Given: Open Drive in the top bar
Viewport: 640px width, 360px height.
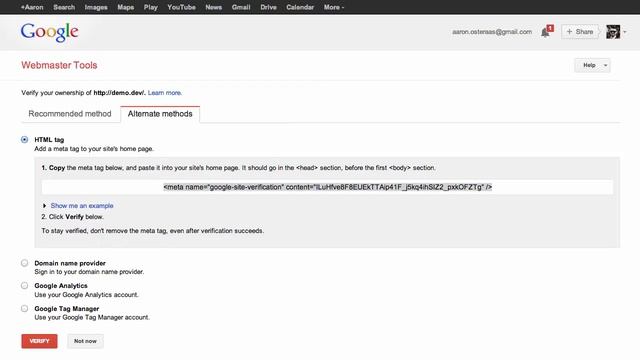Looking at the screenshot, I should point(268,7).
